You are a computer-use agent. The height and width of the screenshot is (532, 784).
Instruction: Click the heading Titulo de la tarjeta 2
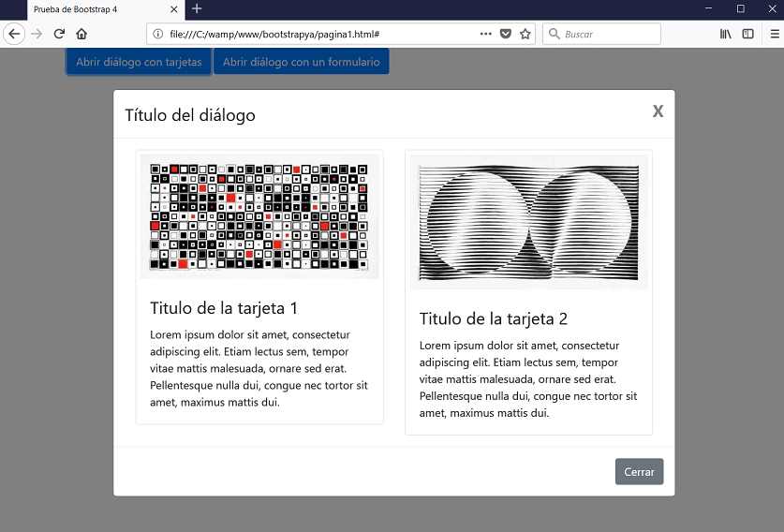pyautogui.click(x=493, y=319)
